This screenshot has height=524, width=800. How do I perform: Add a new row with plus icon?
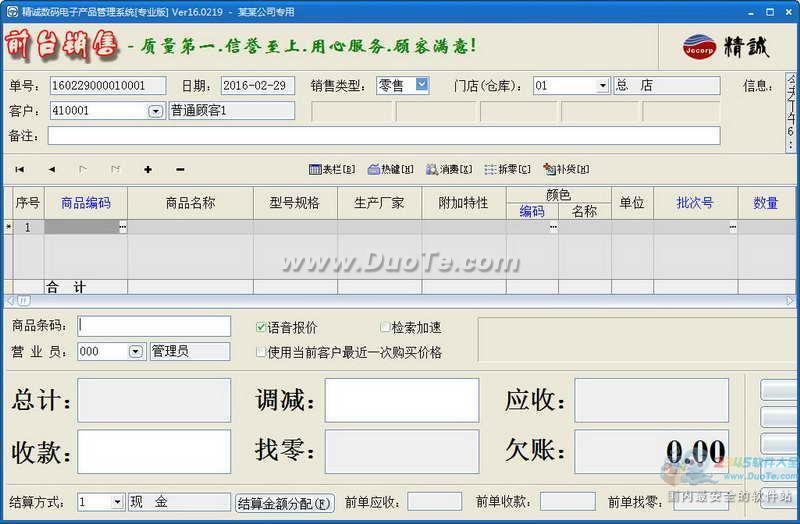tap(148, 170)
